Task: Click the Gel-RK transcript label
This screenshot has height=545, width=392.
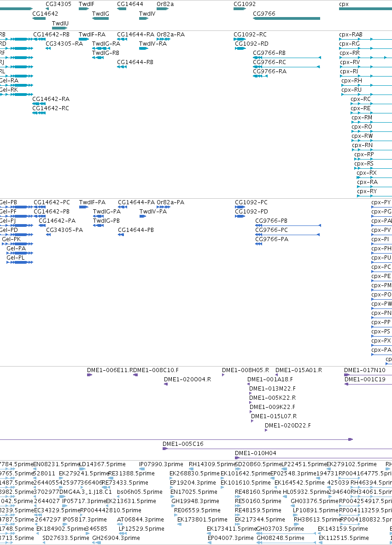Action: click(x=9, y=89)
